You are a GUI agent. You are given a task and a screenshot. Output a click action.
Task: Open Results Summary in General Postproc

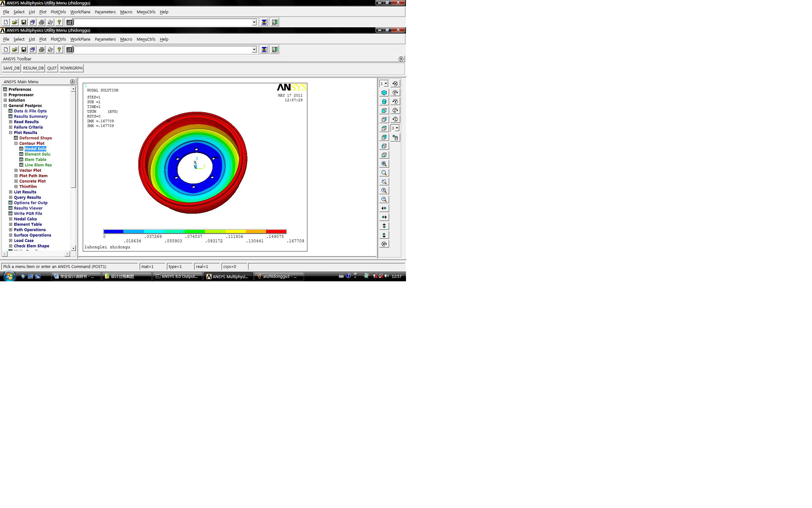(x=31, y=117)
